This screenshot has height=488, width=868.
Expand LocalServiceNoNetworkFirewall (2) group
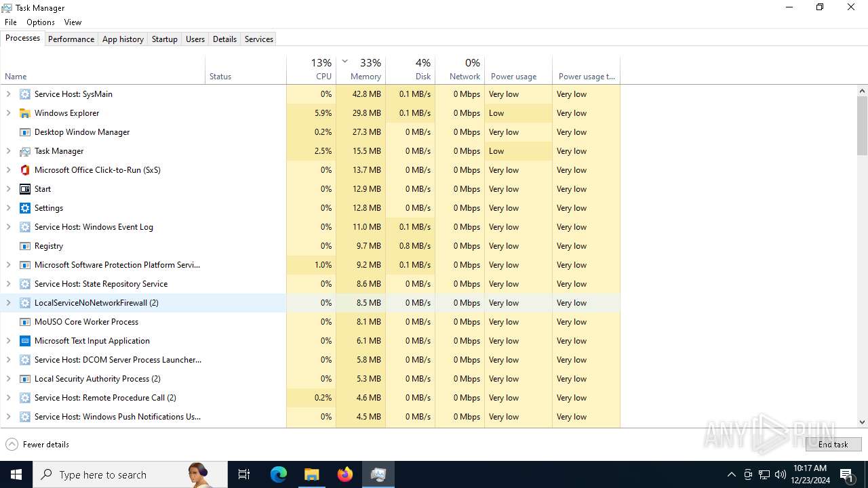[x=8, y=303]
